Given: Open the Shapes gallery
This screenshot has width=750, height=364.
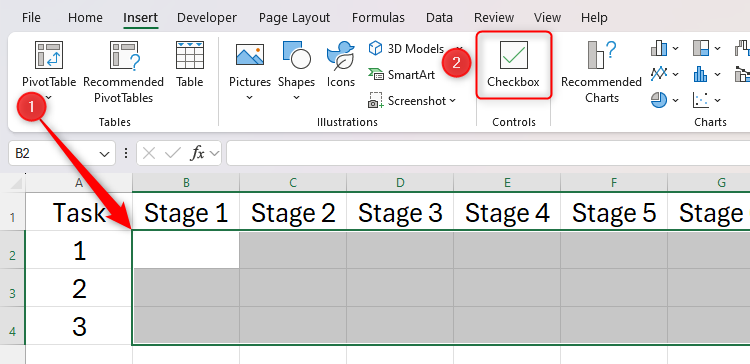Looking at the screenshot, I should (297, 70).
